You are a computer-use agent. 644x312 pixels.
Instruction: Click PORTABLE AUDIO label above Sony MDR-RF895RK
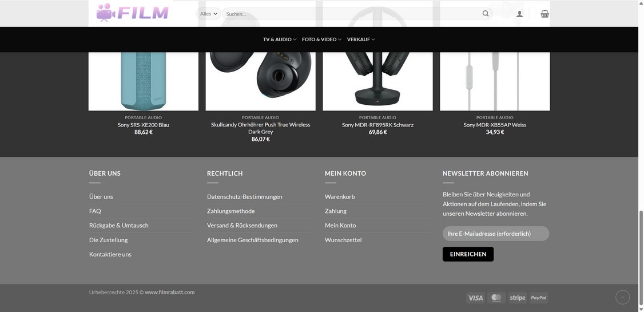click(378, 117)
